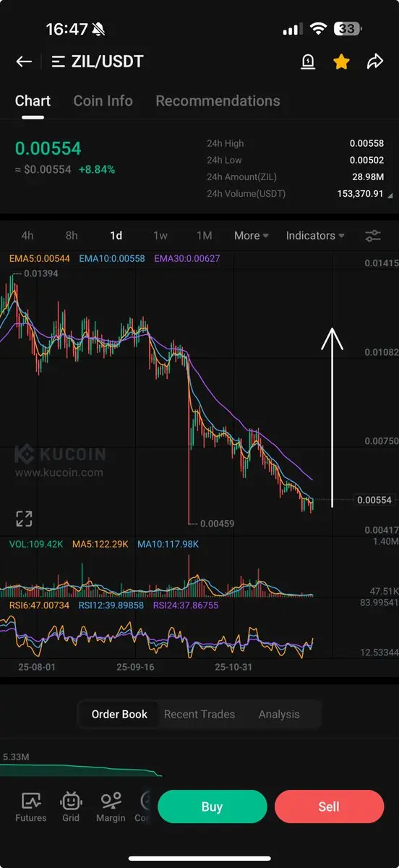The height and width of the screenshot is (868, 399).
Task: Switch to Recent Trades tab
Action: (x=199, y=714)
